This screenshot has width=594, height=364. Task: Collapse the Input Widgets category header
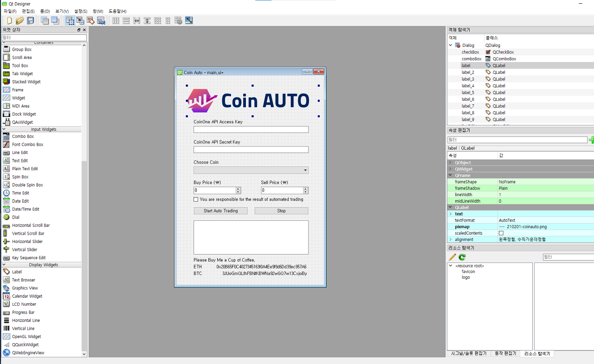pyautogui.click(x=43, y=129)
